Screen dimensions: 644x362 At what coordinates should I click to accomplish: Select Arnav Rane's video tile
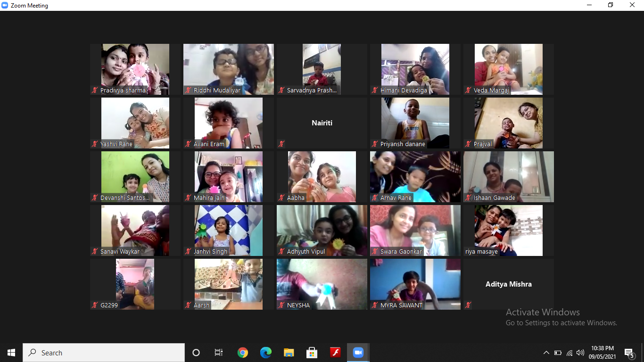tap(415, 177)
